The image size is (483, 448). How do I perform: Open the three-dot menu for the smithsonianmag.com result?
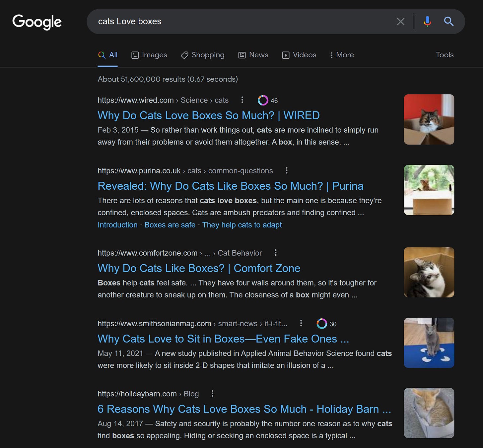(301, 323)
